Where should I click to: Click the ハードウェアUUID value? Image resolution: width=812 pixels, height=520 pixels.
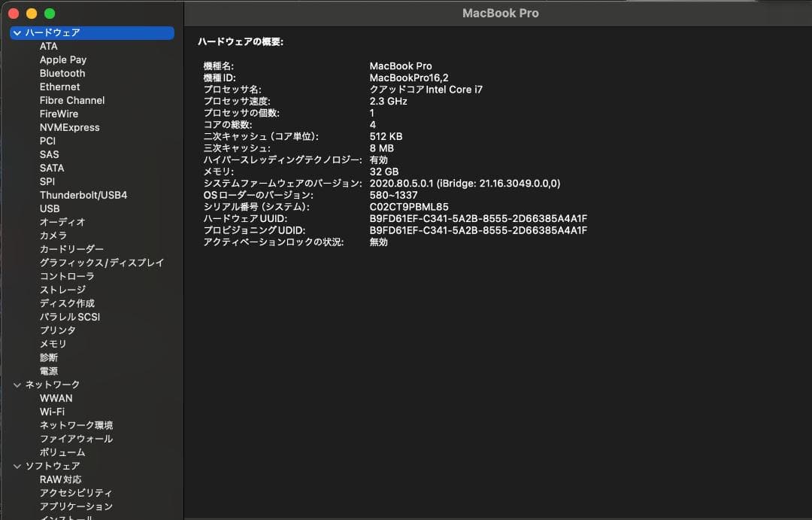pos(478,218)
